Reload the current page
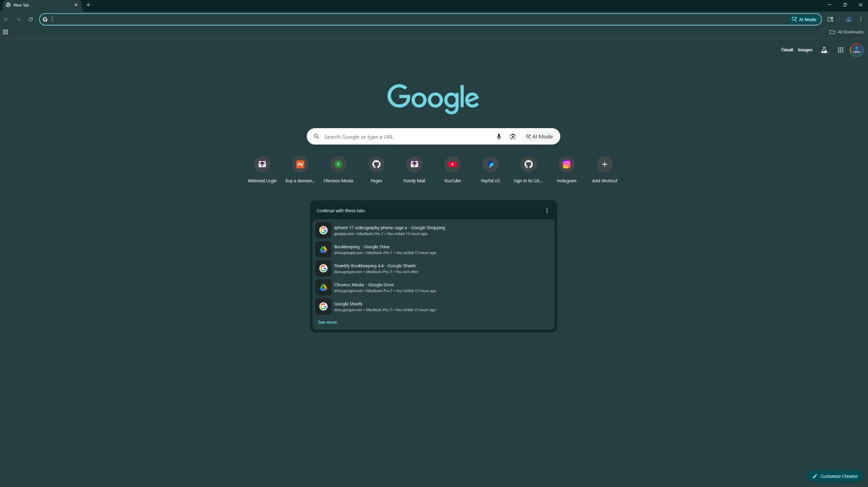 (30, 19)
